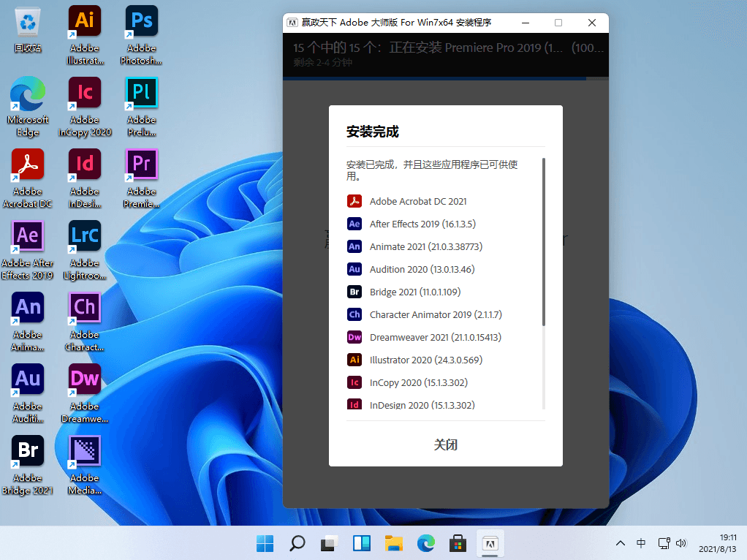The image size is (747, 560).
Task: Open Adobe InCopy 2020 desktop icon
Action: point(84,106)
